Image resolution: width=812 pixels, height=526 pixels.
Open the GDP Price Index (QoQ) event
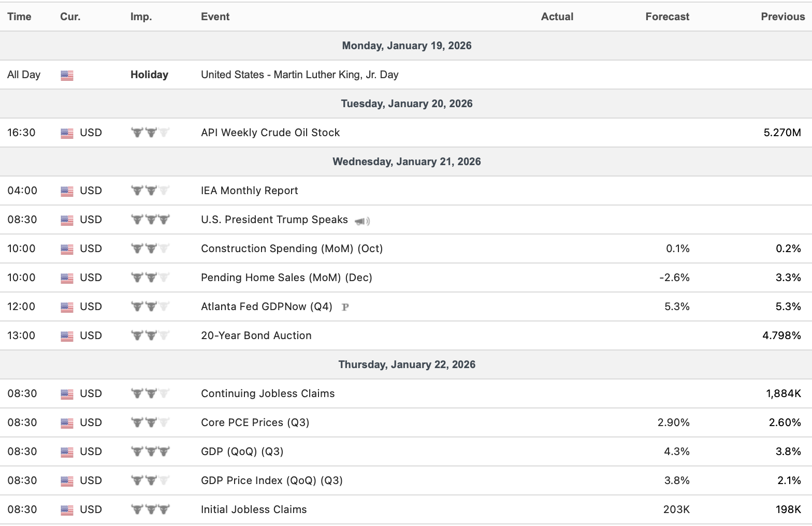(271, 480)
